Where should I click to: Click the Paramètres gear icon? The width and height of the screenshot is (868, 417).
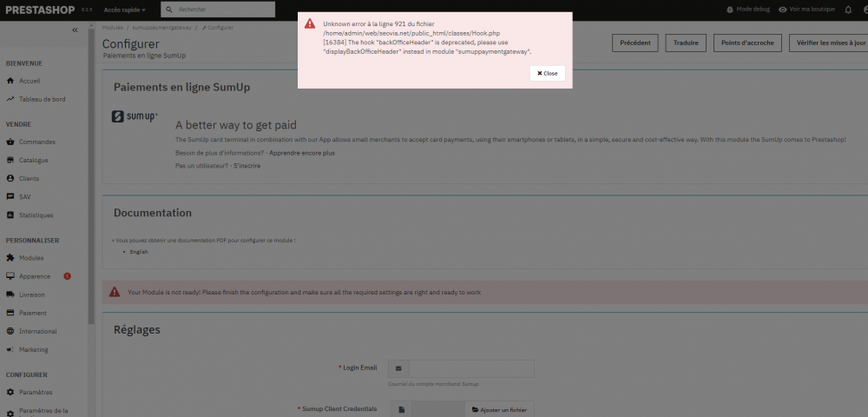[10, 392]
